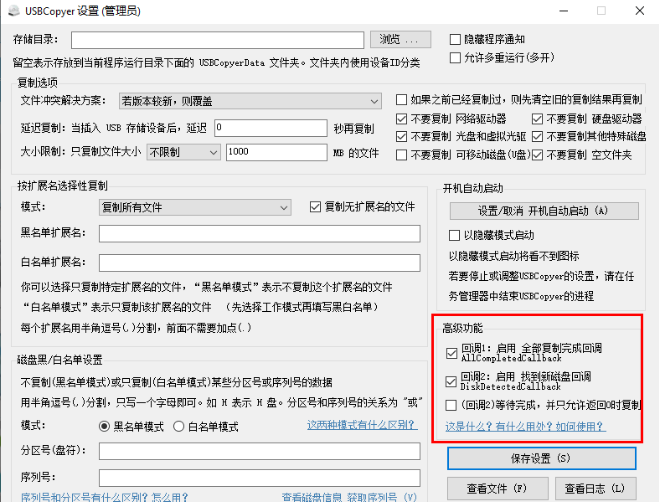The image size is (659, 502).
Task: Click 设置/取消 开机自动启动 button
Action: (542, 211)
